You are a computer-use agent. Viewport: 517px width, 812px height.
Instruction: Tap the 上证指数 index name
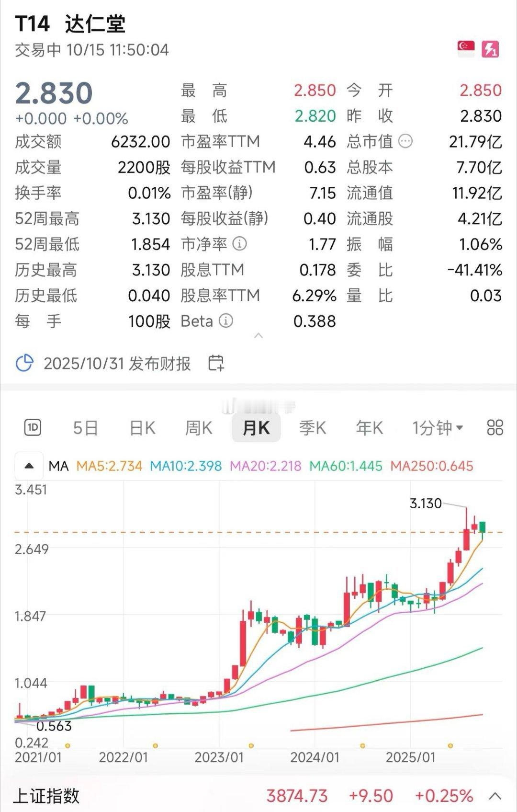[46, 796]
